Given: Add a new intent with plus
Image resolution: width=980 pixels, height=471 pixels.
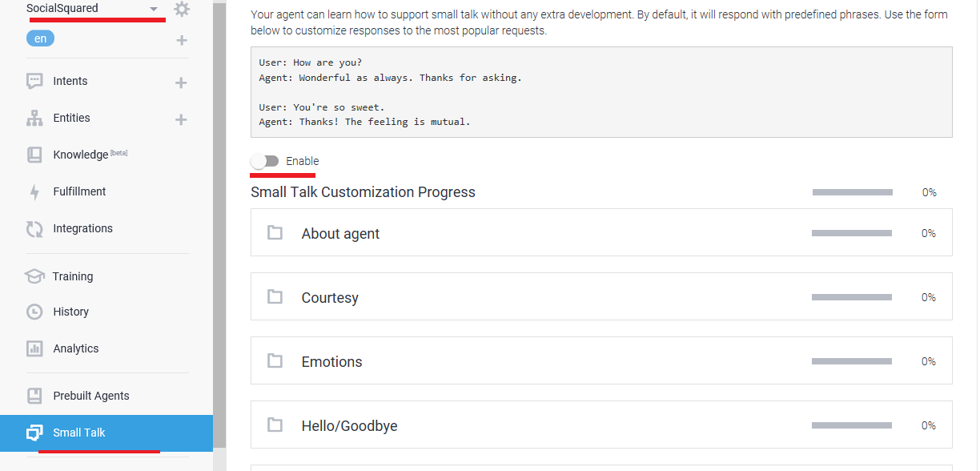Looking at the screenshot, I should [181, 83].
